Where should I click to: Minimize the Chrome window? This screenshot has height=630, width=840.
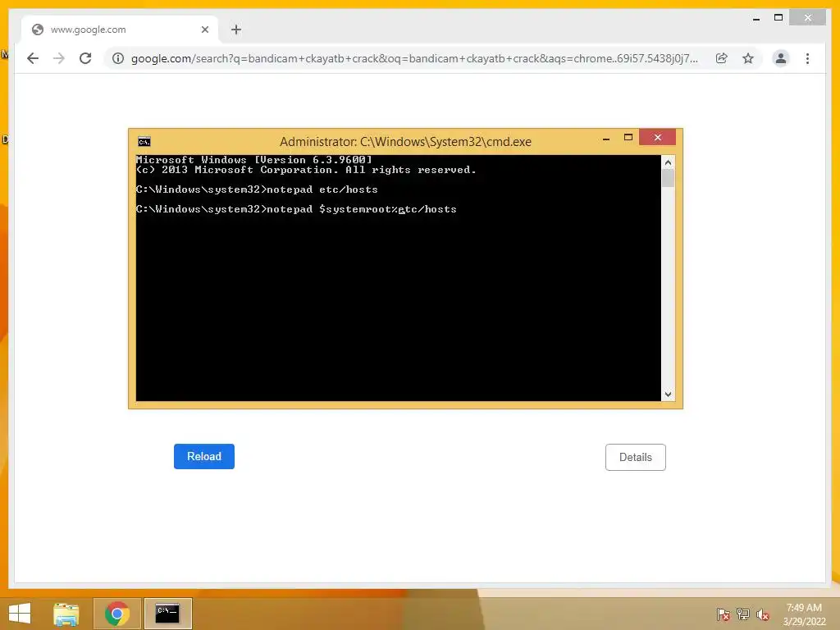756,19
